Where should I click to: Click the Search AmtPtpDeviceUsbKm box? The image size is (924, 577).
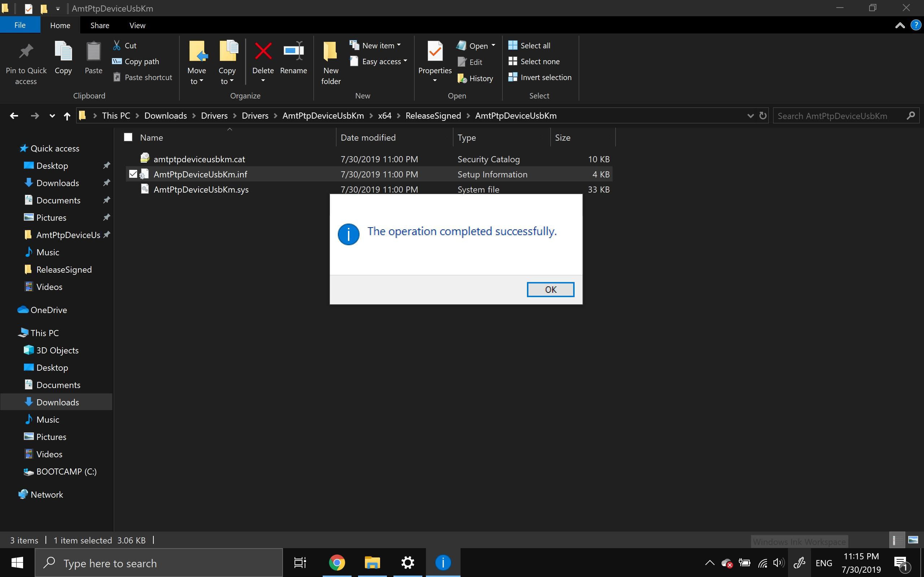pos(832,116)
